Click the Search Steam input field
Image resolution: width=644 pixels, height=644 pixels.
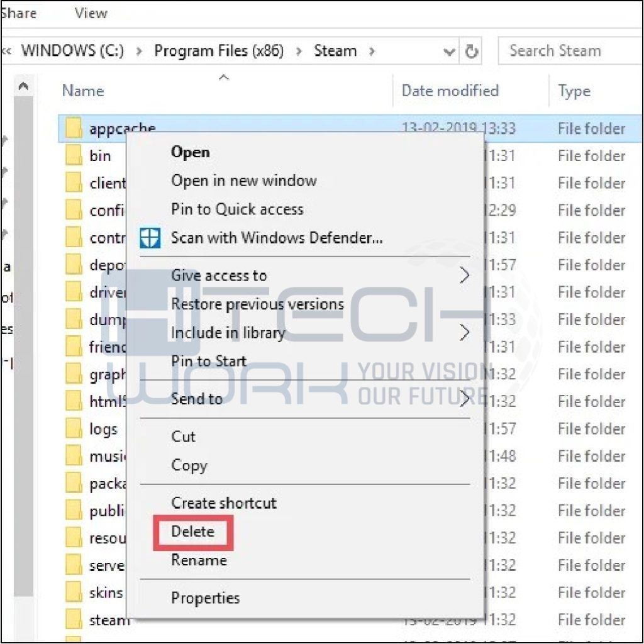(570, 51)
